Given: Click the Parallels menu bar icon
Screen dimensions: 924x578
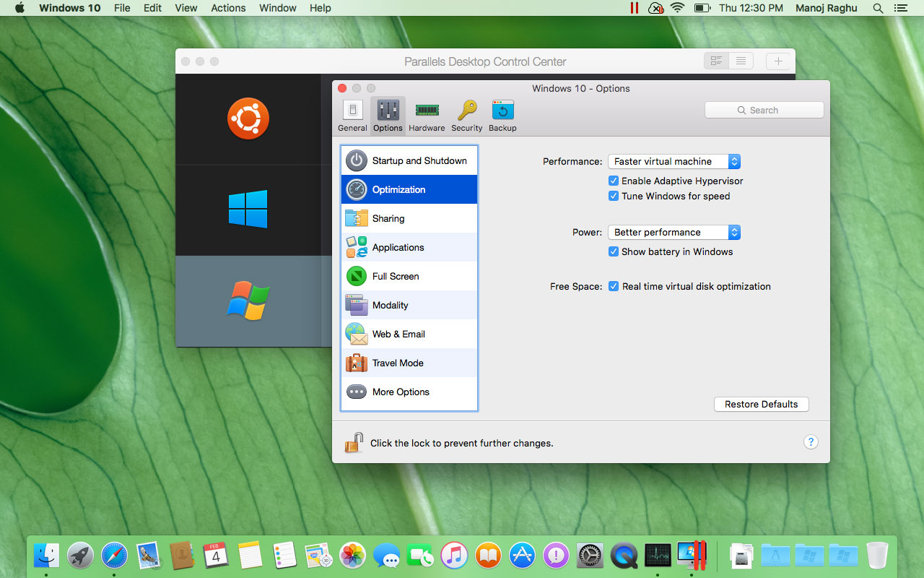Looking at the screenshot, I should coord(634,8).
